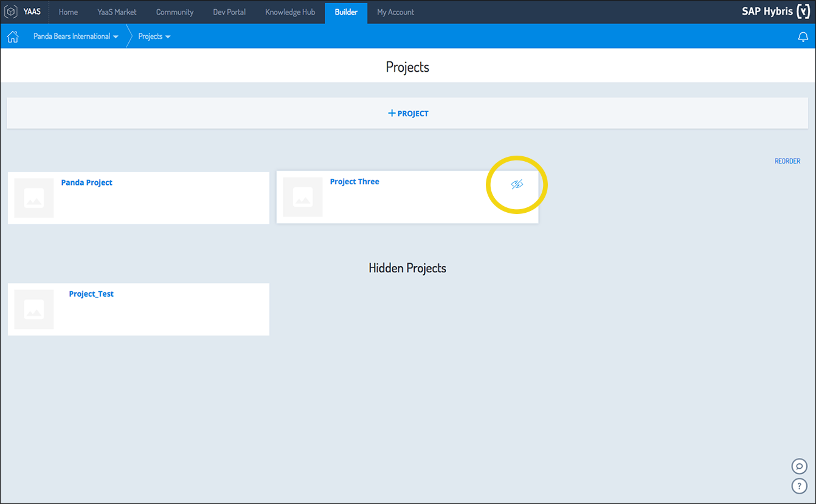816x504 pixels.
Task: Hide Project Three with the eye icon
Action: [x=517, y=184]
